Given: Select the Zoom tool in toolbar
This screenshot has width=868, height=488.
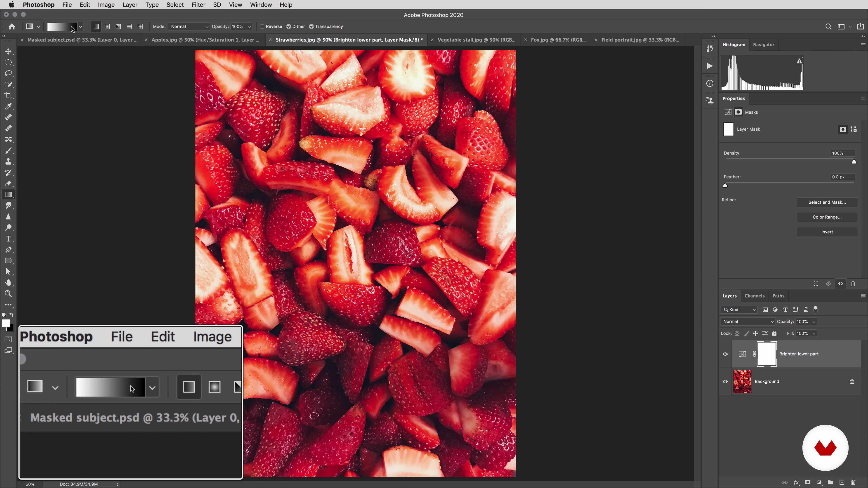Looking at the screenshot, I should (8, 294).
